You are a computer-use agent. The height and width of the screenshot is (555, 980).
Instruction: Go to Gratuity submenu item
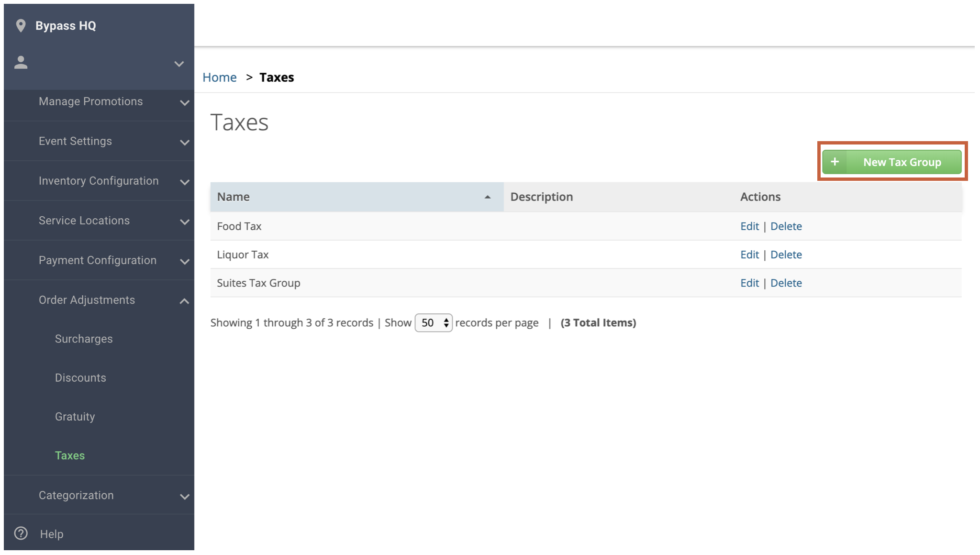click(75, 417)
